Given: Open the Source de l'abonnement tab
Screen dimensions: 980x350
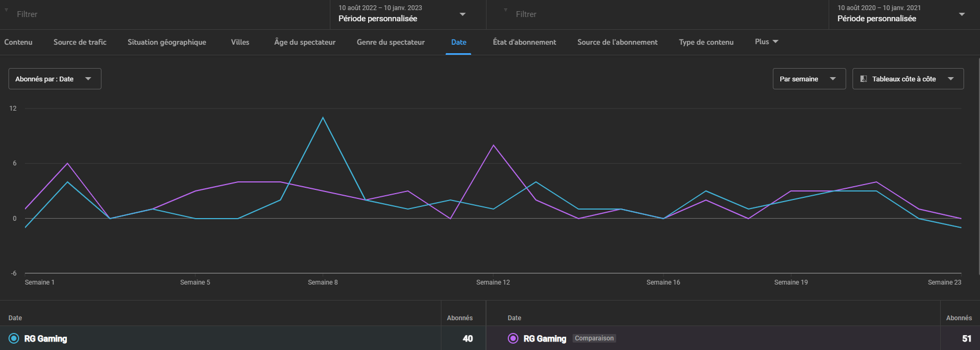Looking at the screenshot, I should tap(617, 42).
